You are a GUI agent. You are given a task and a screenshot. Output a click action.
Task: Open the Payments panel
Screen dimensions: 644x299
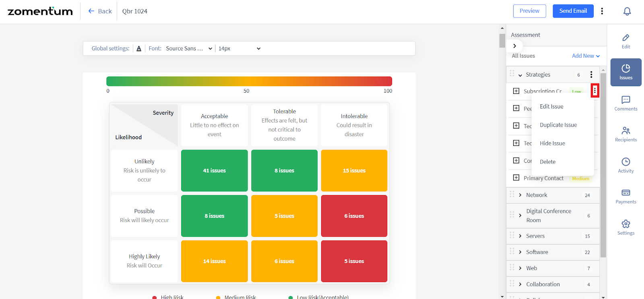pyautogui.click(x=626, y=196)
